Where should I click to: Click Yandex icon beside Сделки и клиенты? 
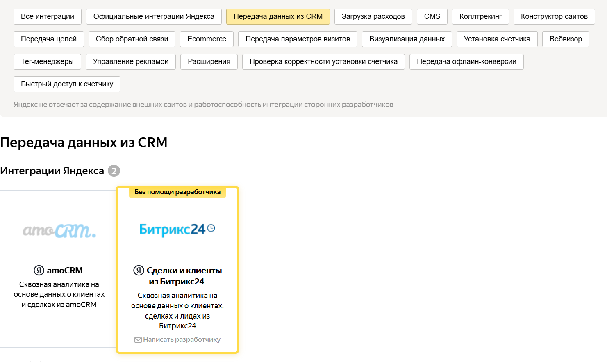pos(139,271)
